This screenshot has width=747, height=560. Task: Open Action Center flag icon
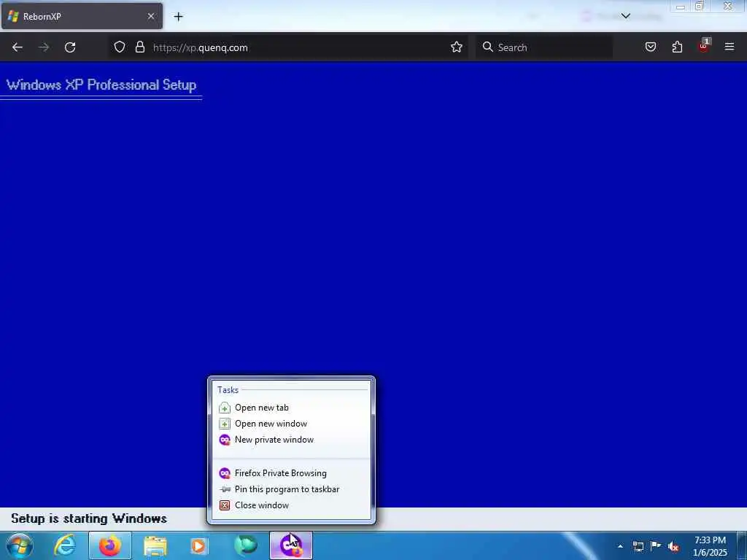[656, 545]
